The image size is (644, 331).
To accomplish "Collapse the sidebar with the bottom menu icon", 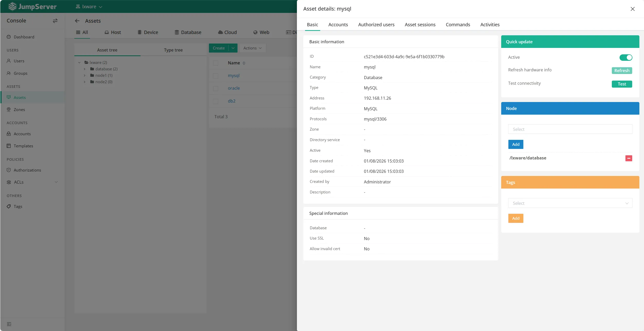I will [x=9, y=324].
